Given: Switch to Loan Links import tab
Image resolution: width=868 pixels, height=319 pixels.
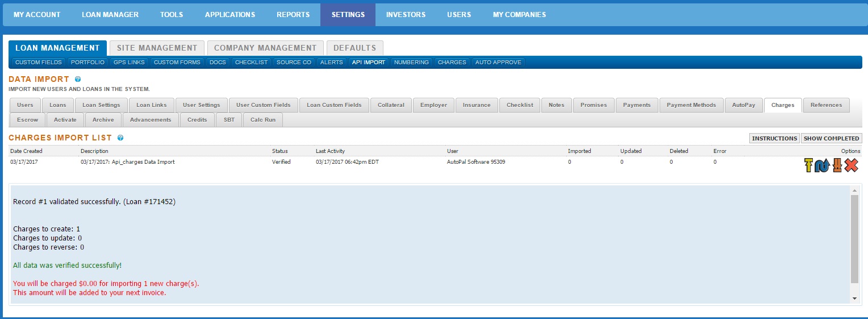Looking at the screenshot, I should [152, 105].
